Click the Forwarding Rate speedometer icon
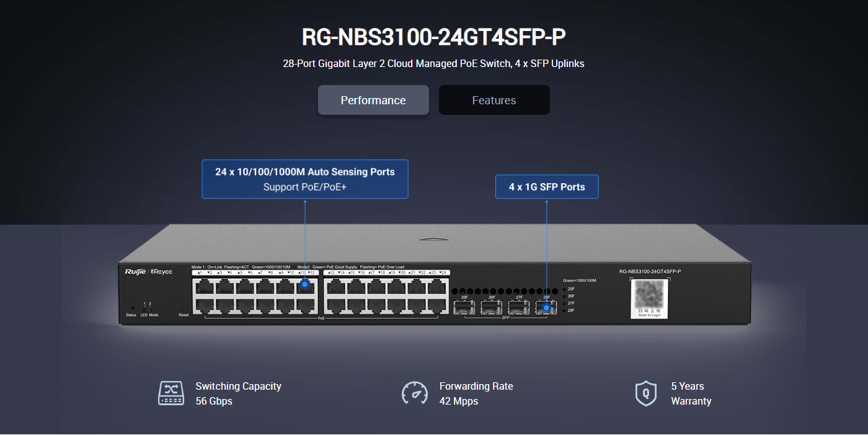 pos(415,393)
